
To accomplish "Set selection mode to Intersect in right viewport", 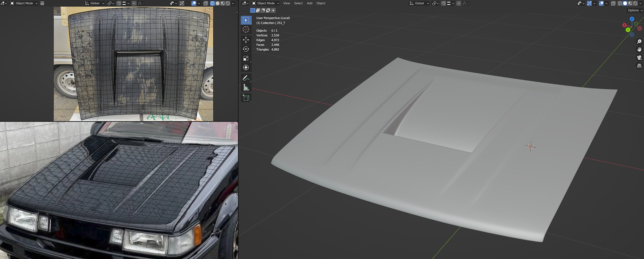I will (x=273, y=10).
